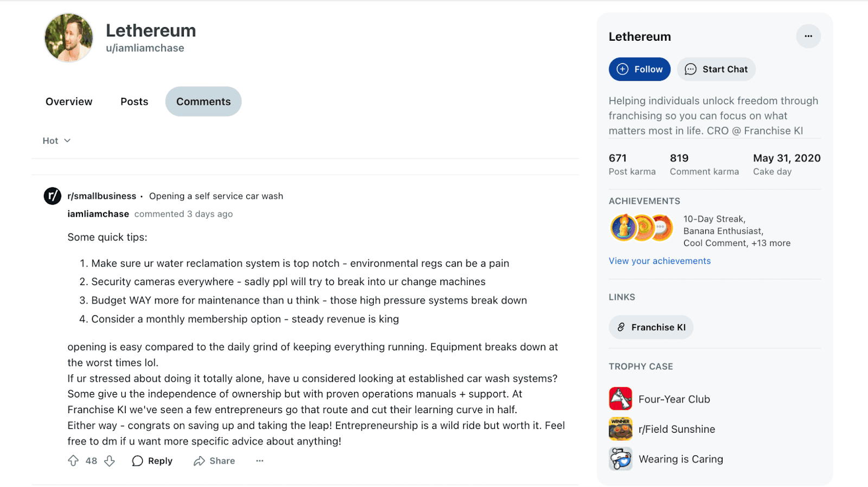Click the Wearing is Caring trophy icon
Image resolution: width=868 pixels, height=487 pixels.
[x=620, y=458]
